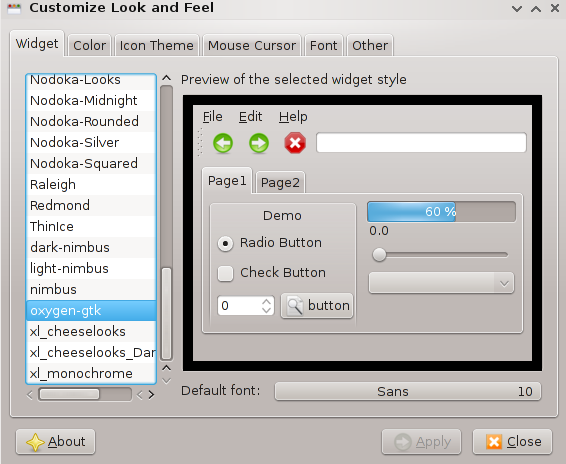The image size is (566, 464).
Task: Switch to the Icon Theme tab
Action: [157, 45]
